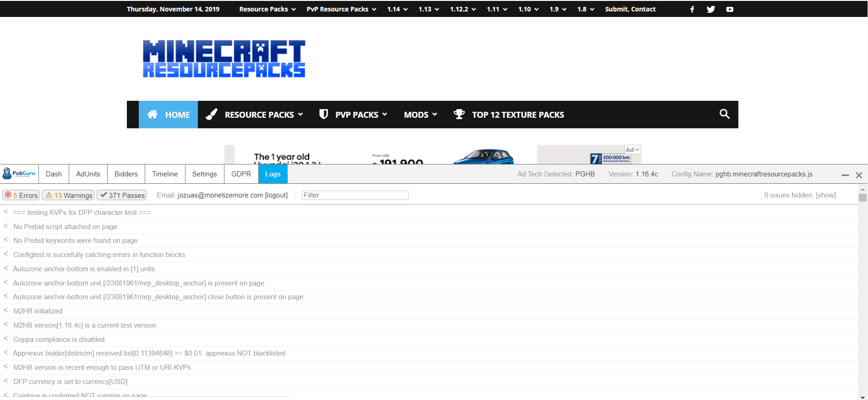Click the YouTube icon in header
Image resolution: width=868 pixels, height=400 pixels.
(730, 9)
